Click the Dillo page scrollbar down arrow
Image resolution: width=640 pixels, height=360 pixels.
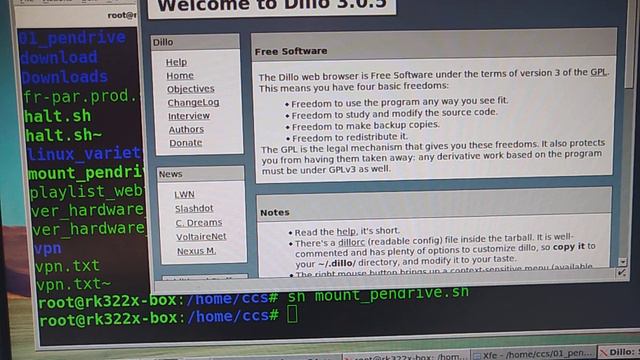[622, 262]
